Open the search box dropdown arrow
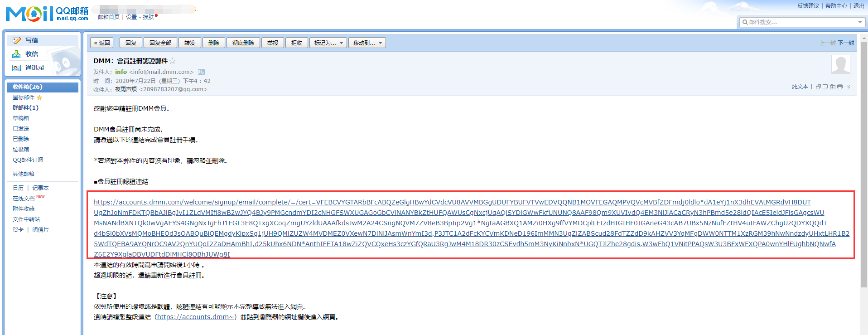This screenshot has height=335, width=868. tap(859, 22)
